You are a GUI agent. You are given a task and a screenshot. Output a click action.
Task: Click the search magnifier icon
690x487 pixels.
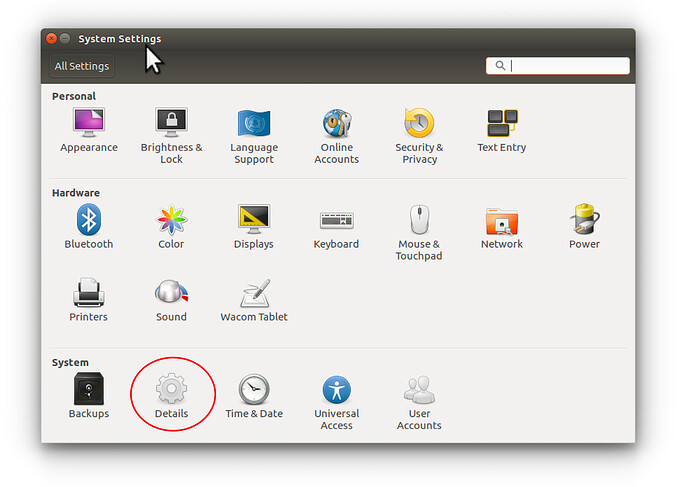pyautogui.click(x=500, y=66)
